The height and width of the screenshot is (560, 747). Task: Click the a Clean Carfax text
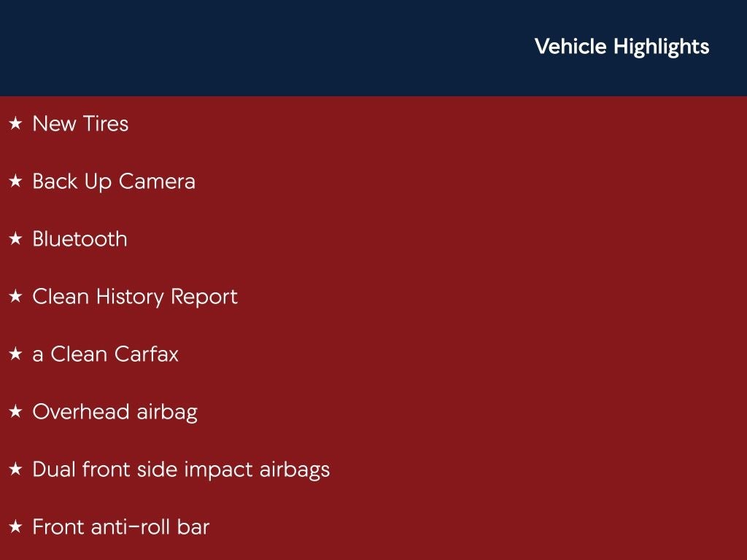tap(106, 354)
